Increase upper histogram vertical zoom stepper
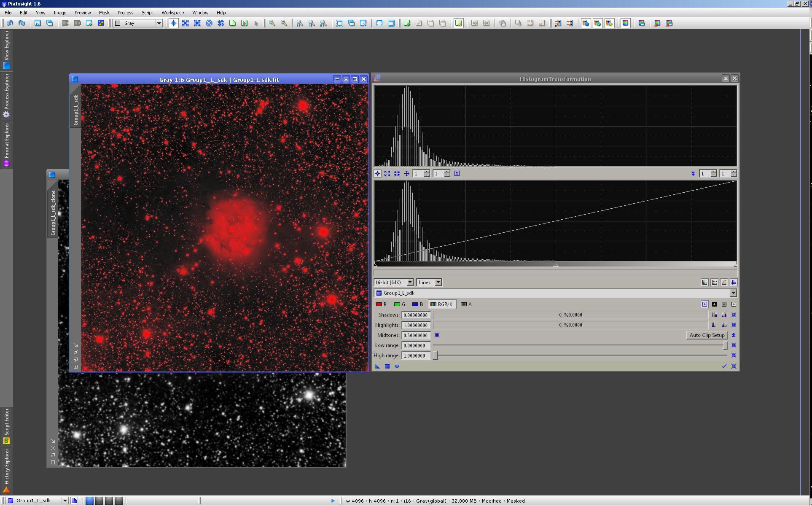The image size is (812, 506). click(734, 172)
